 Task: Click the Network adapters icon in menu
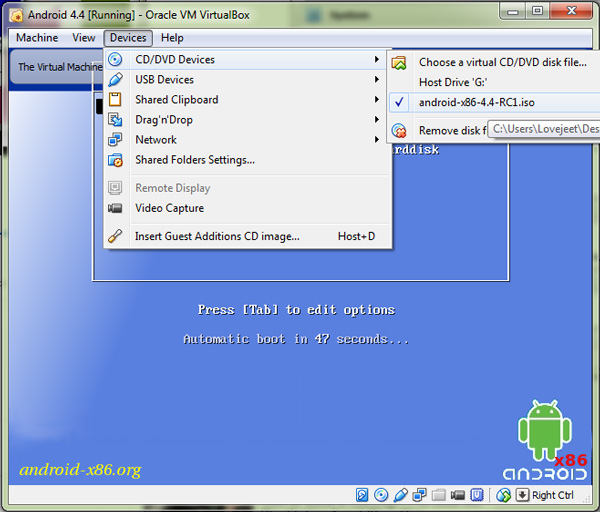tap(115, 140)
